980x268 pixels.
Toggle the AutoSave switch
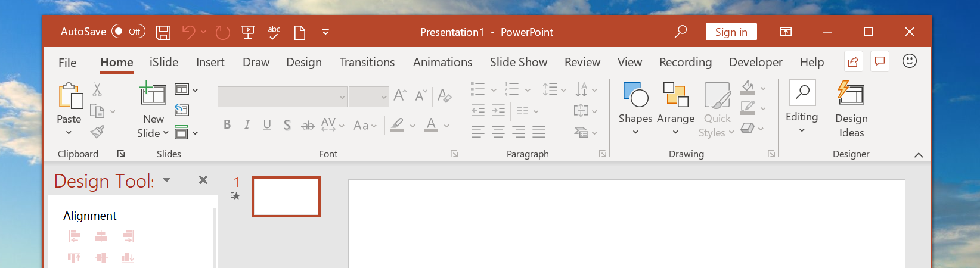coord(129,32)
